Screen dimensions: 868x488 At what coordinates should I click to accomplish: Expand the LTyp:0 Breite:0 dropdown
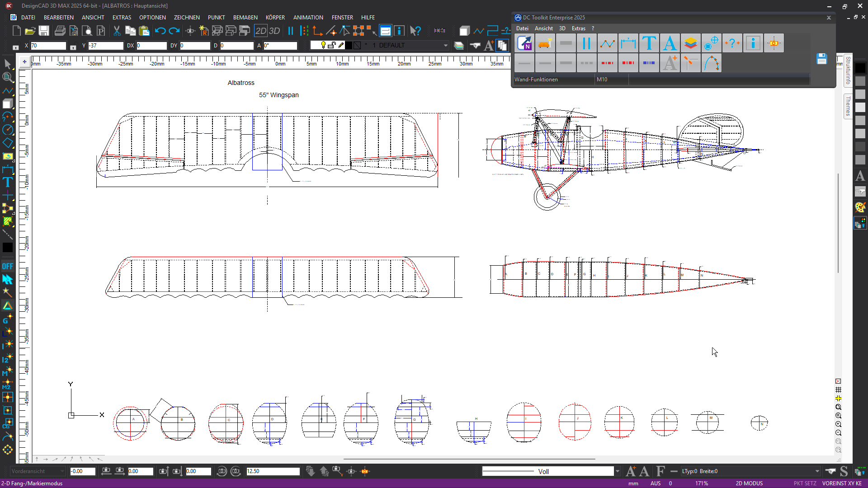[x=817, y=471]
